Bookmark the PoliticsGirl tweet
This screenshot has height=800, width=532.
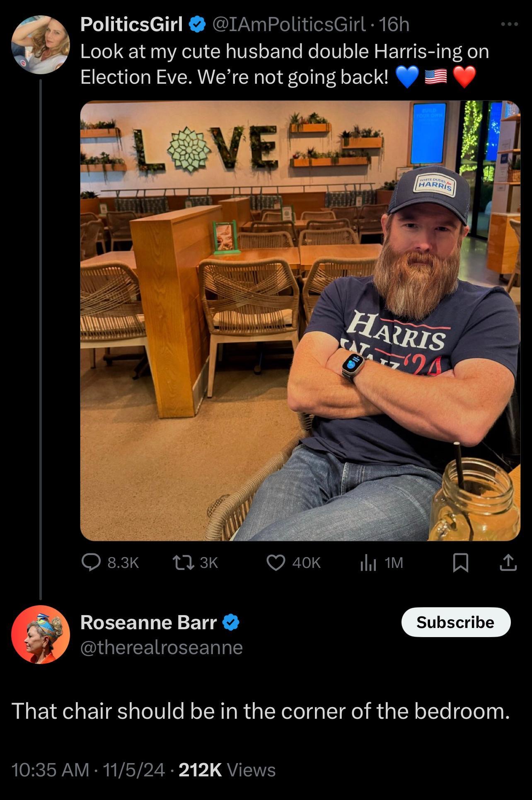461,562
